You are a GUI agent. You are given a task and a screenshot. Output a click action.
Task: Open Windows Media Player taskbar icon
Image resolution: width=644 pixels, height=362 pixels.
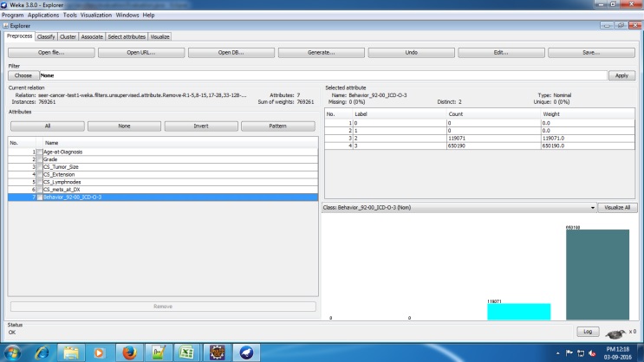coord(100,352)
